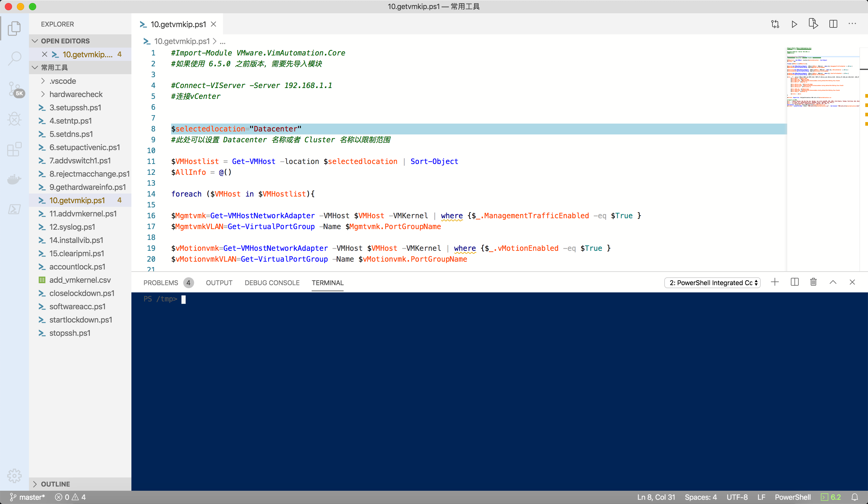This screenshot has width=868, height=504.
Task: Click in the terminal prompt area
Action: point(499,391)
